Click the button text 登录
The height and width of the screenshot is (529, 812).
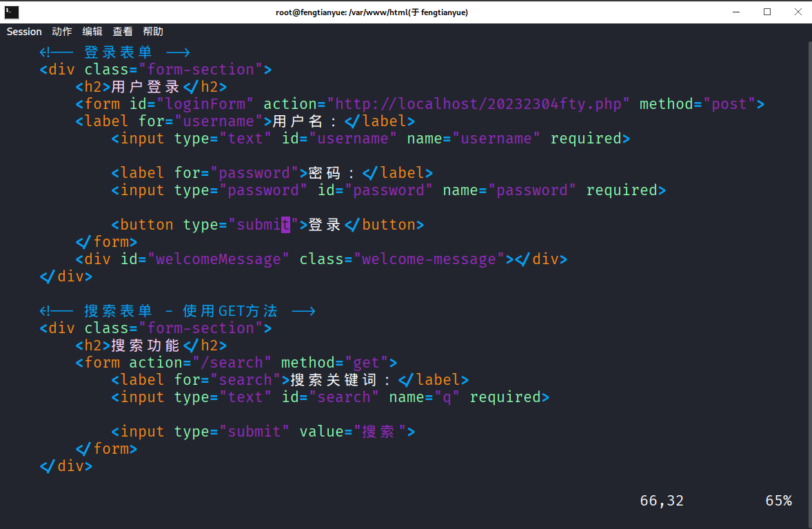click(x=325, y=225)
